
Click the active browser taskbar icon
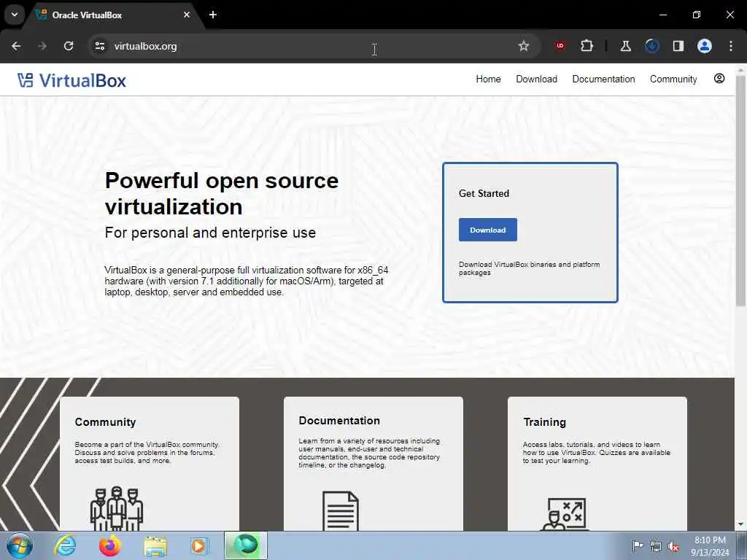click(x=246, y=545)
